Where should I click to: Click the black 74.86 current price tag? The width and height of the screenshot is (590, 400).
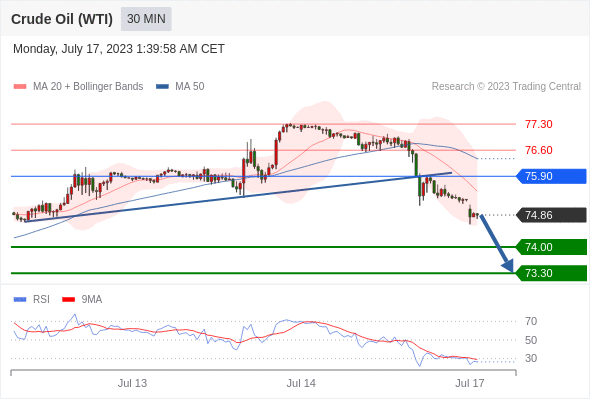[551, 215]
